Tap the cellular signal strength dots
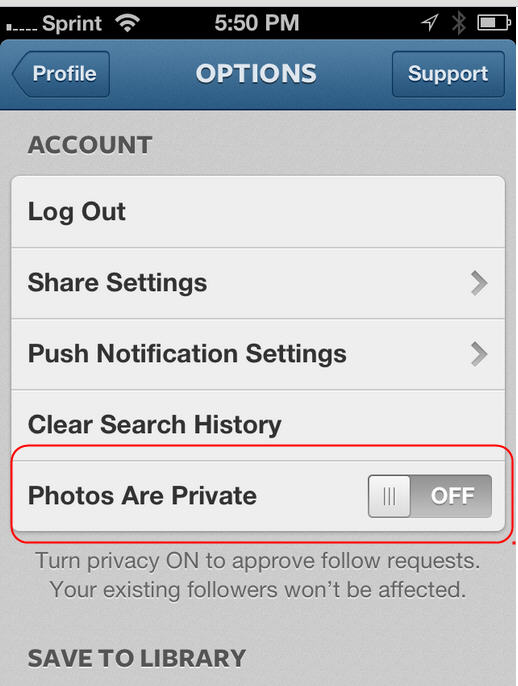Viewport: 518px width, 686px height. 22,28
